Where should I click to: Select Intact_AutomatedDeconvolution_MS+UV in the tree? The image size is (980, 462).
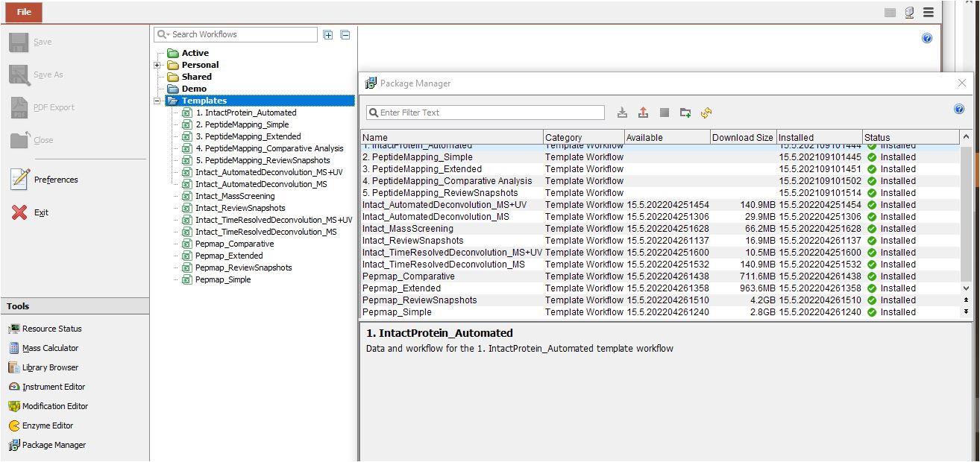click(x=262, y=172)
